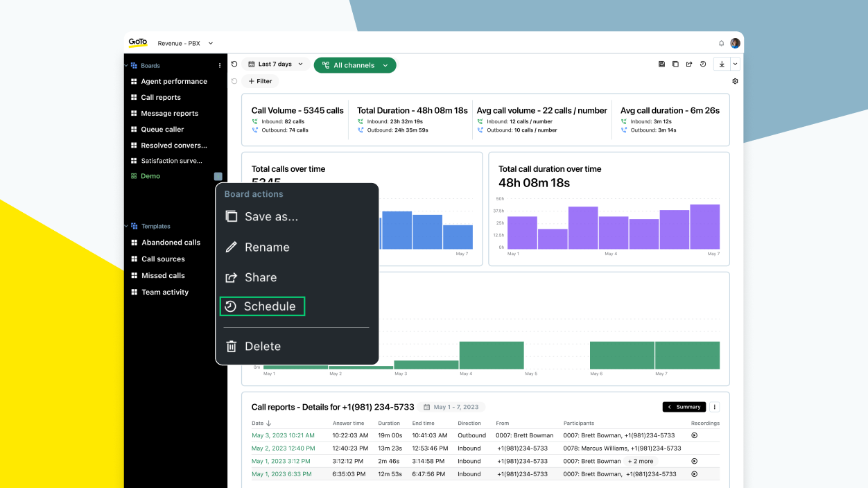Play the recording for the May 3 call
Image resolution: width=868 pixels, height=488 pixels.
point(693,435)
